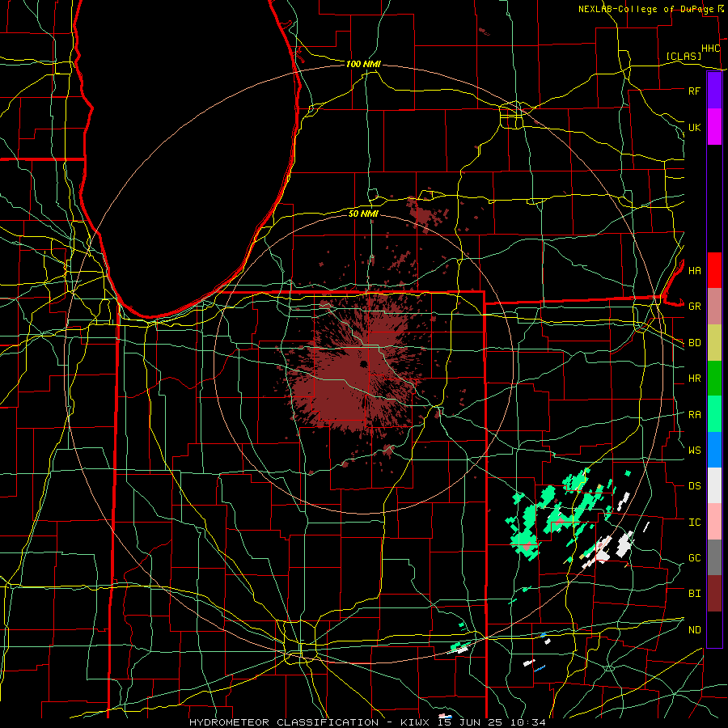This screenshot has width=728, height=728.
Task: Click the bright green RA legend swatch
Action: tap(714, 414)
